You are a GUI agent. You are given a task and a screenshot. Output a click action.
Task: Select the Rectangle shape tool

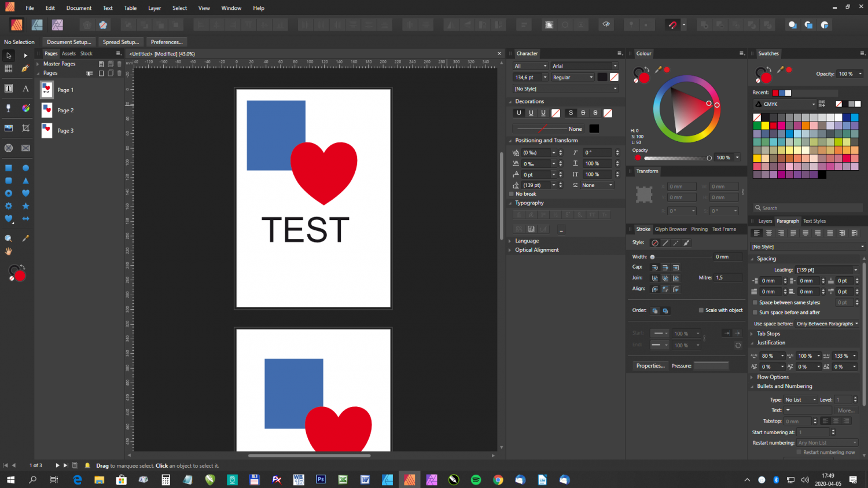click(9, 168)
